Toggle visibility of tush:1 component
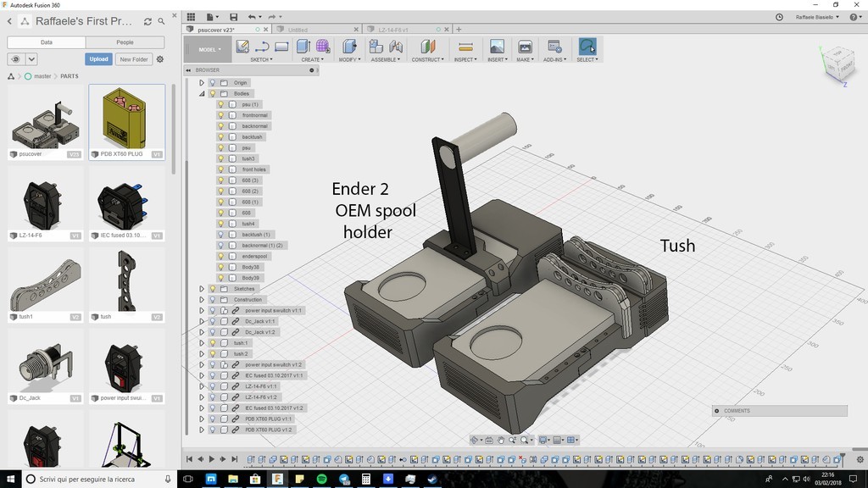Viewport: 868px width, 488px height. pyautogui.click(x=212, y=343)
